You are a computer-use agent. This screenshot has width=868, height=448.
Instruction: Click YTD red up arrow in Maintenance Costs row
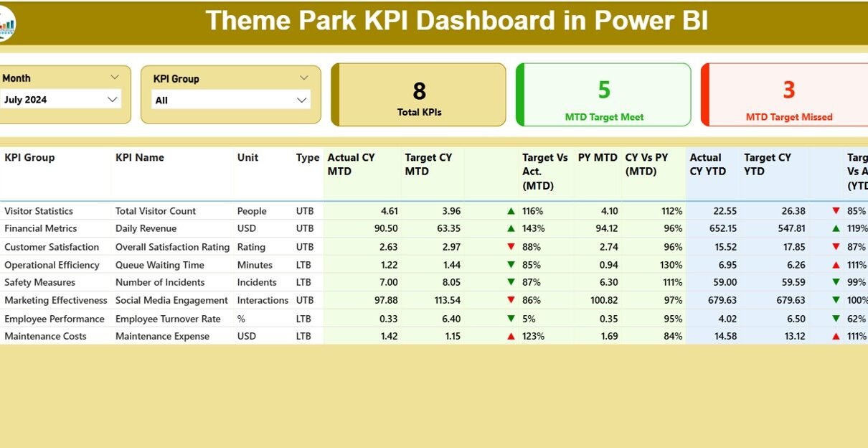click(836, 336)
